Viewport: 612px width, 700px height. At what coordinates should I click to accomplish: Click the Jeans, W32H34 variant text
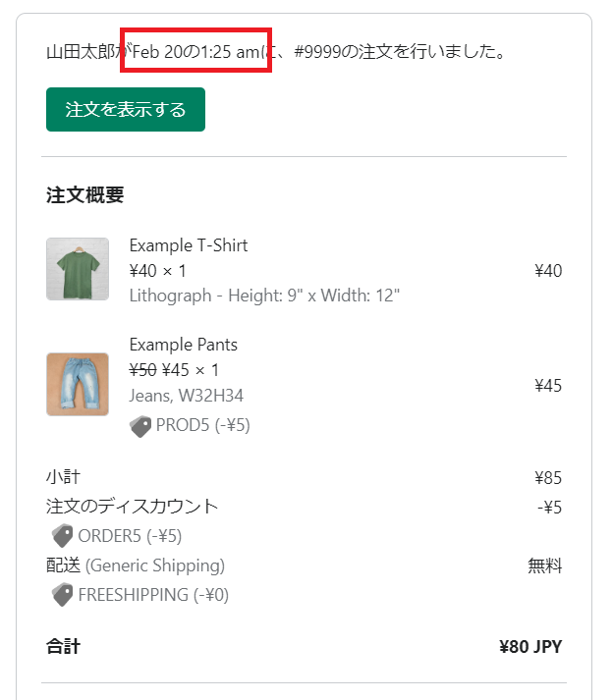187,396
